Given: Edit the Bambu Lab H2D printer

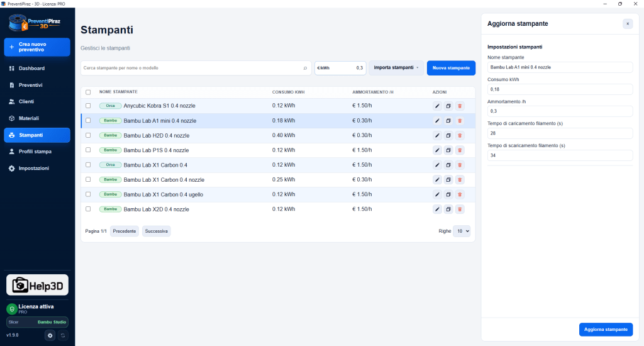Looking at the screenshot, I should coord(437,136).
